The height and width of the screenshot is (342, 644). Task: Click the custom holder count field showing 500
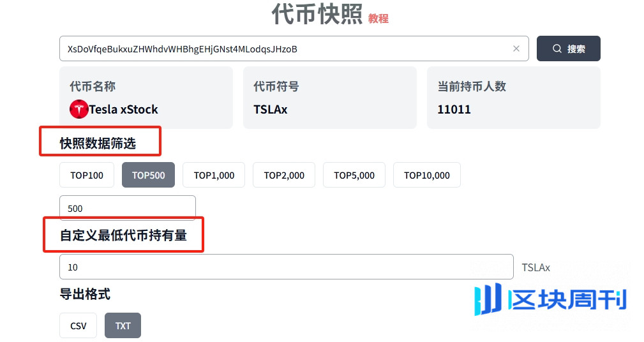(127, 208)
